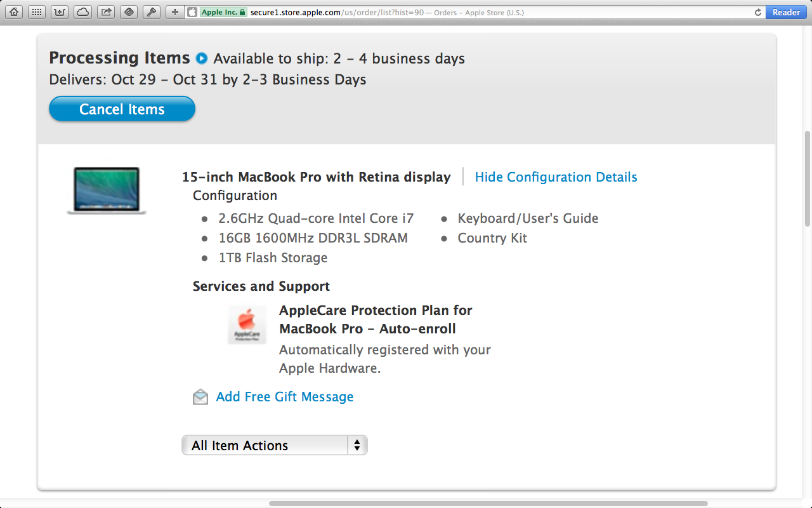Open the Top Sites grid
Viewport: 812px width, 508px height.
37,12
